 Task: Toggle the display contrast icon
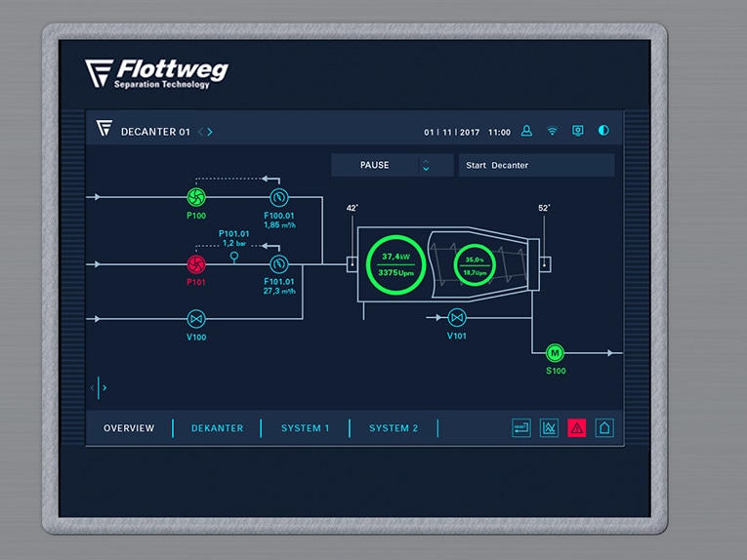pyautogui.click(x=603, y=131)
